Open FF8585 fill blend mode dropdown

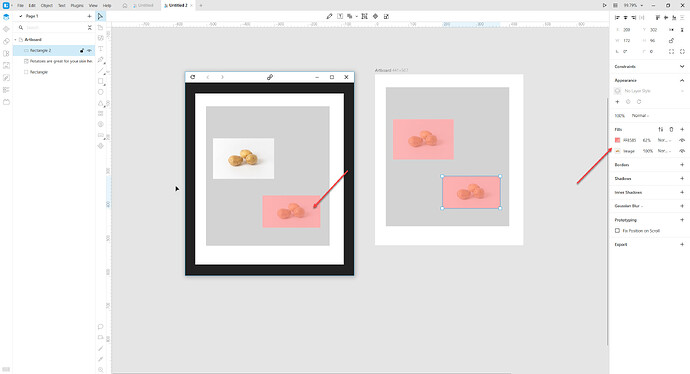(664, 140)
